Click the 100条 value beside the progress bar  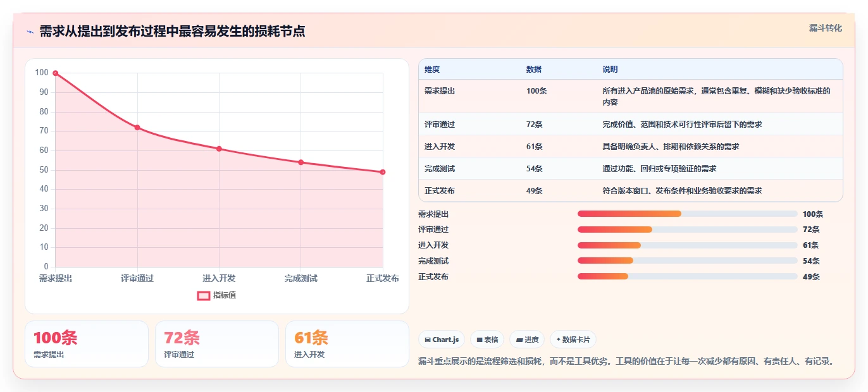pos(813,214)
